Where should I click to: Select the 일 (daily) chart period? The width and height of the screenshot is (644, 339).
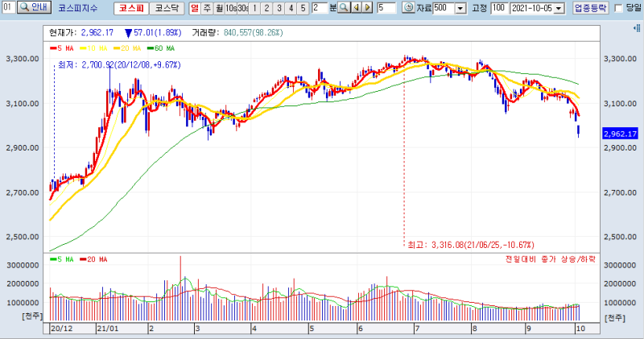pyautogui.click(x=195, y=8)
